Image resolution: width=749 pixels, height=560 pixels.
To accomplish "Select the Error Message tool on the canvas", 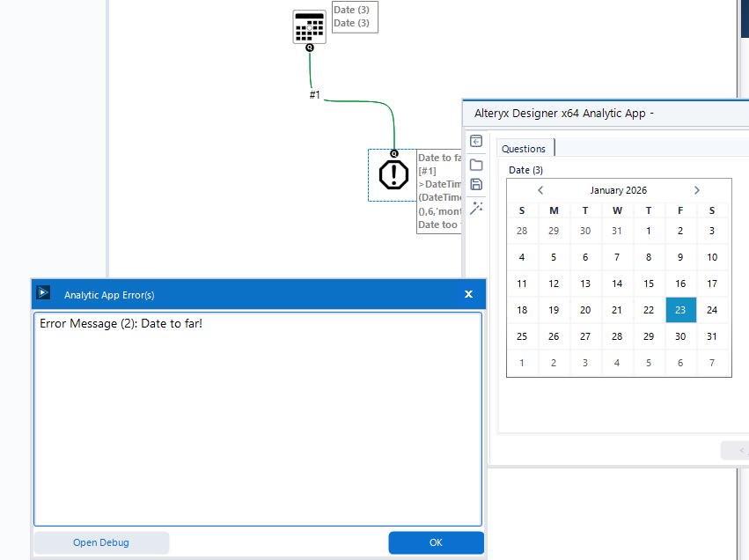I will coord(393,174).
